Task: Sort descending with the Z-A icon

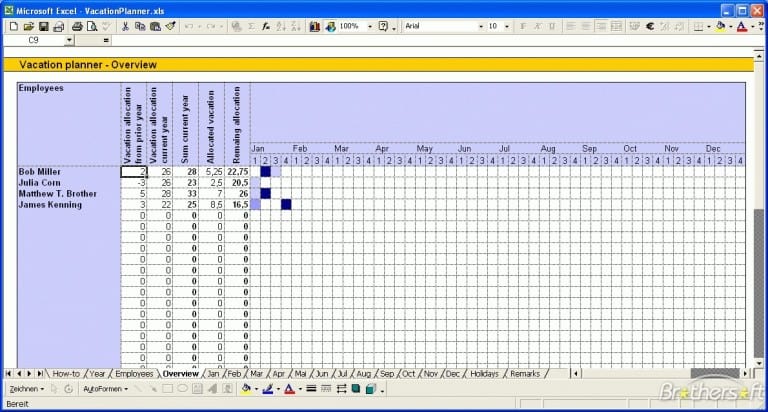Action: 296,26
